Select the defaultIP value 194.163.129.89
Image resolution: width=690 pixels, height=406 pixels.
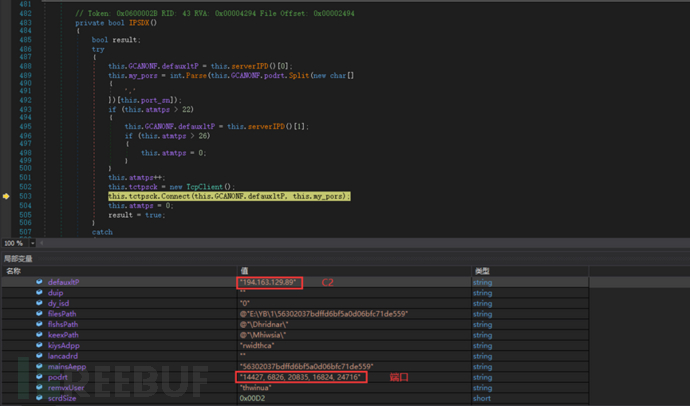click(x=269, y=283)
